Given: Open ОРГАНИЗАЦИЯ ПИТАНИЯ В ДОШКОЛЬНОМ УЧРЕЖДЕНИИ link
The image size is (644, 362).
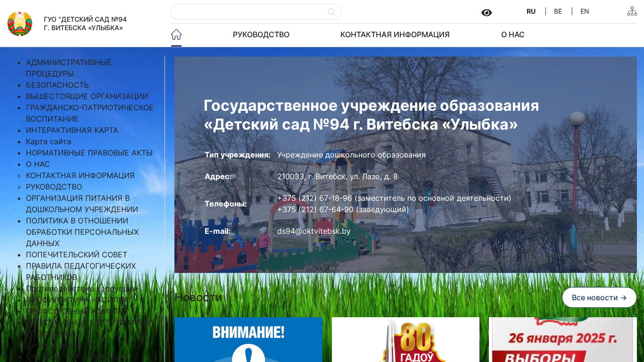Looking at the screenshot, I should click(x=82, y=204).
